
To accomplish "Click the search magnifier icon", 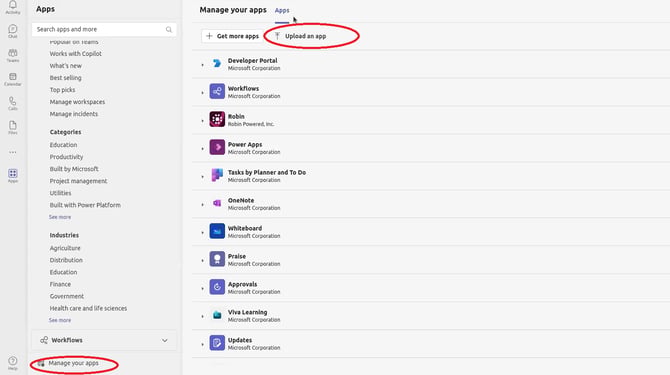I will 169,29.
